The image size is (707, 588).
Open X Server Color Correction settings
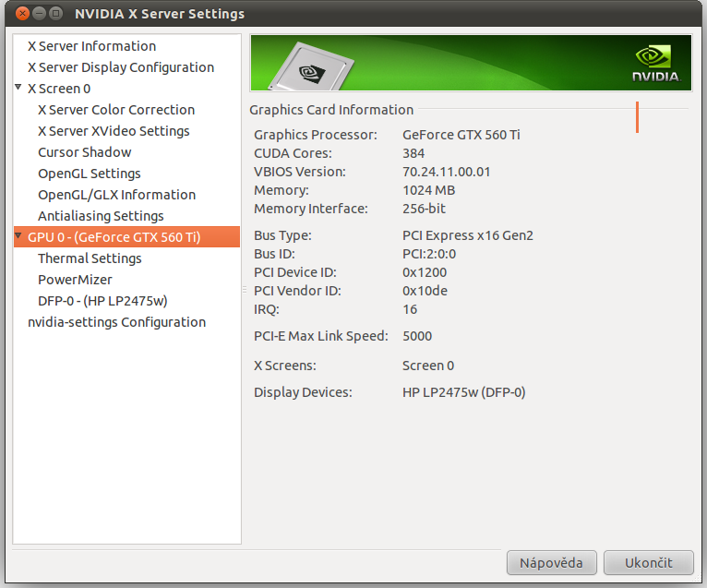pos(115,110)
